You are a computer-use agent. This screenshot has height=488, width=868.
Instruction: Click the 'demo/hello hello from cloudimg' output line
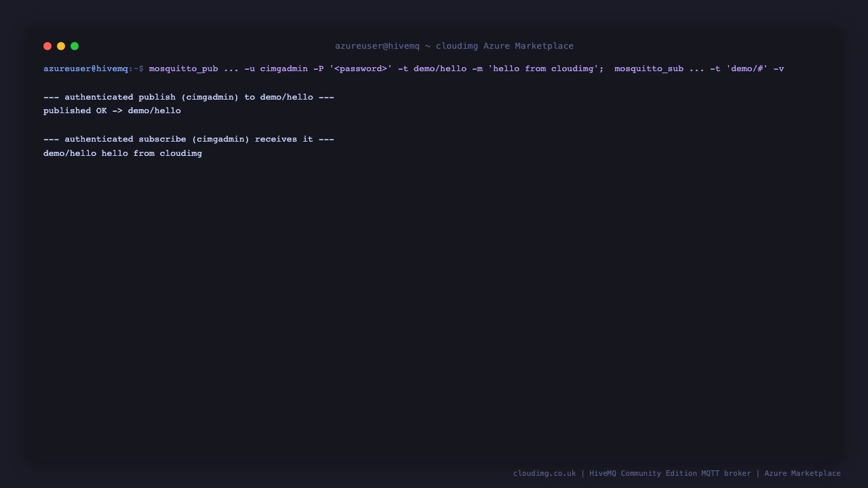(123, 153)
